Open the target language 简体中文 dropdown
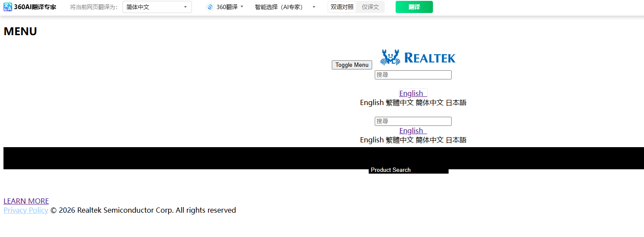This screenshot has width=644, height=237. coord(157,7)
